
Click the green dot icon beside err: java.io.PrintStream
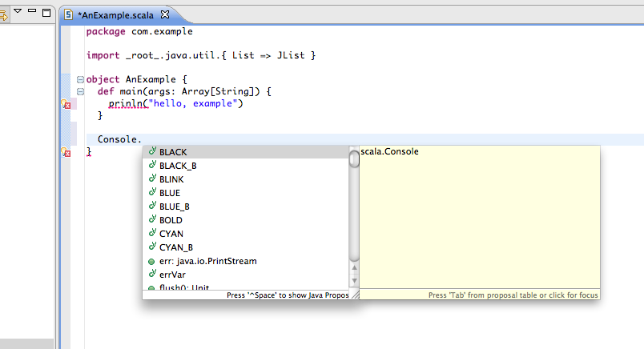pyautogui.click(x=151, y=261)
